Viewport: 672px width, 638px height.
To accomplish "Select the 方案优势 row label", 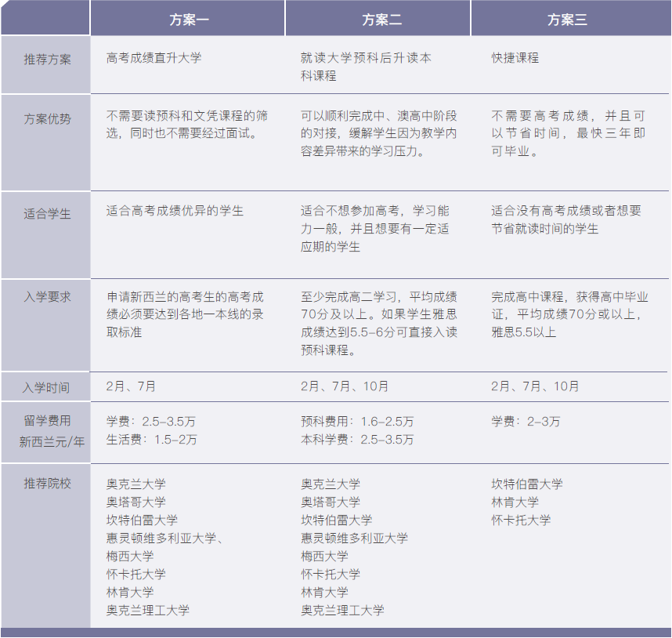I will (x=47, y=119).
